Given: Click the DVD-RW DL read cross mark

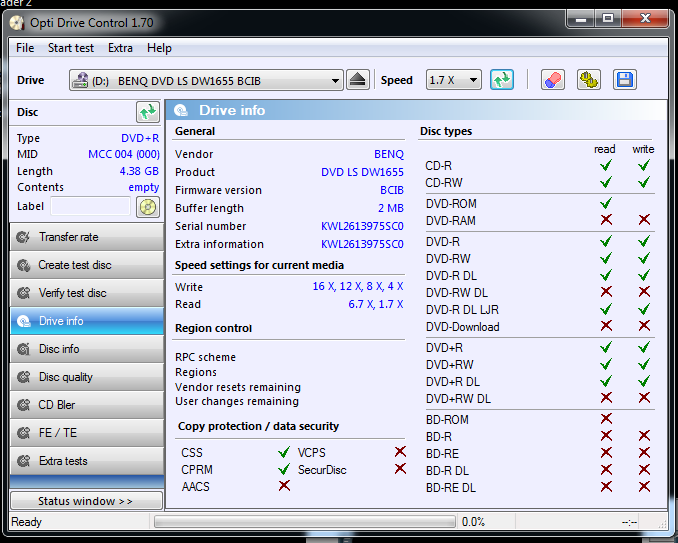Looking at the screenshot, I should (x=606, y=292).
